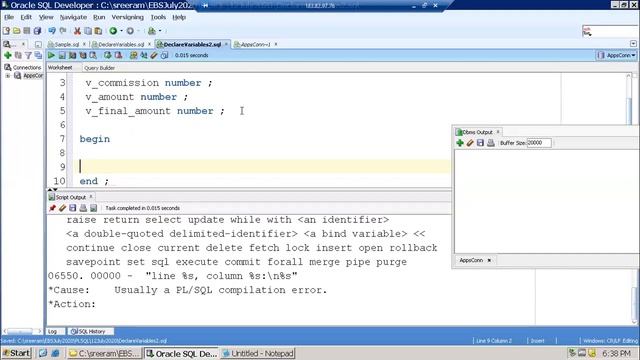This screenshot has height=360, width=640.
Task: Click the red Cut scissors icon
Action: 77,31
